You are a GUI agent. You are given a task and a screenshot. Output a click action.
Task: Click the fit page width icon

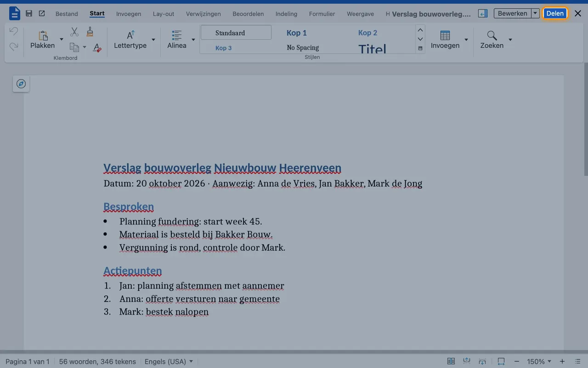501,362
